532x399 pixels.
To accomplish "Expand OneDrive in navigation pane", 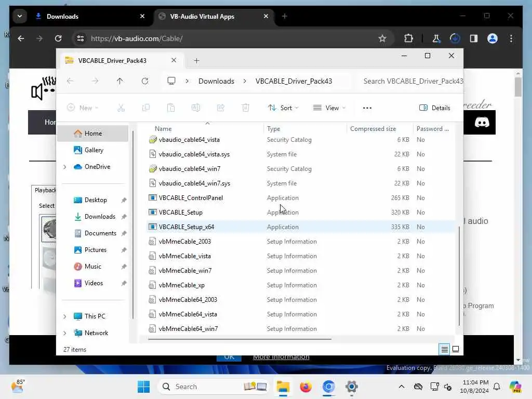I will [x=65, y=167].
